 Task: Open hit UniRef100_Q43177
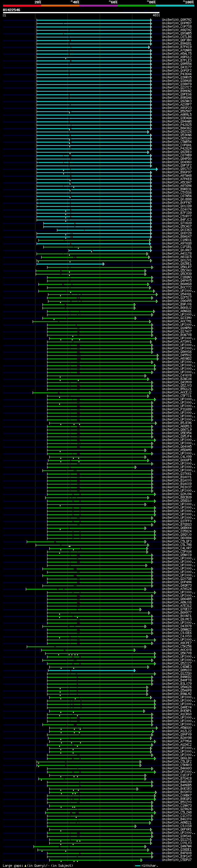coord(177,67)
